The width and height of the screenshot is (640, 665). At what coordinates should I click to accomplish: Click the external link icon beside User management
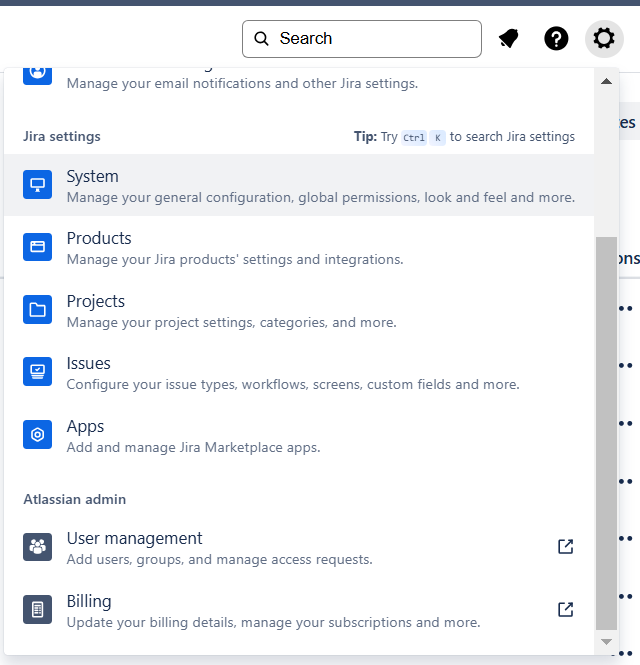click(x=565, y=547)
